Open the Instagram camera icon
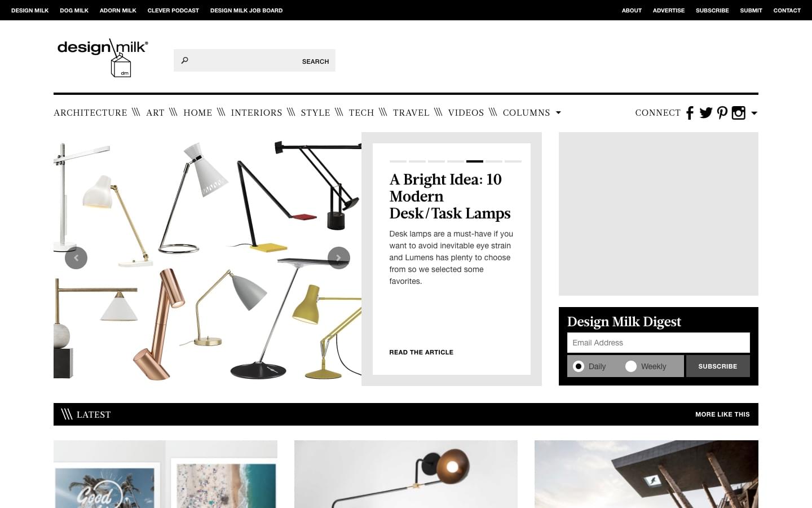 pyautogui.click(x=739, y=113)
